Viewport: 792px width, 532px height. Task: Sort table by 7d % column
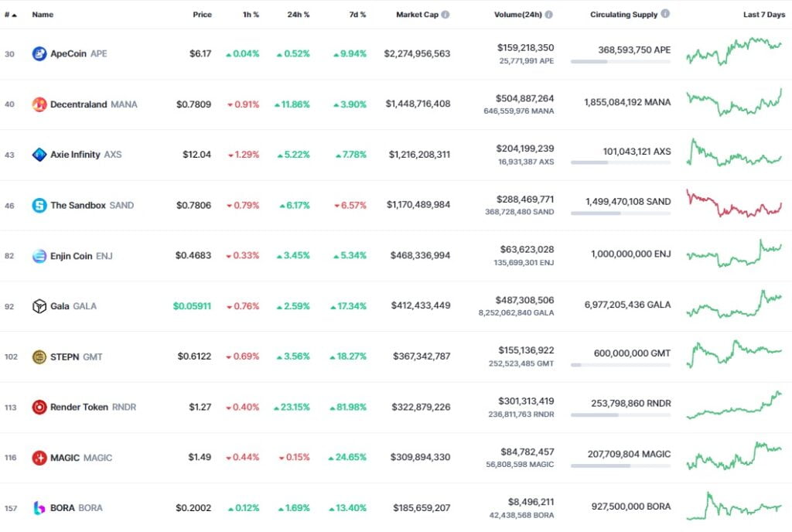(357, 15)
